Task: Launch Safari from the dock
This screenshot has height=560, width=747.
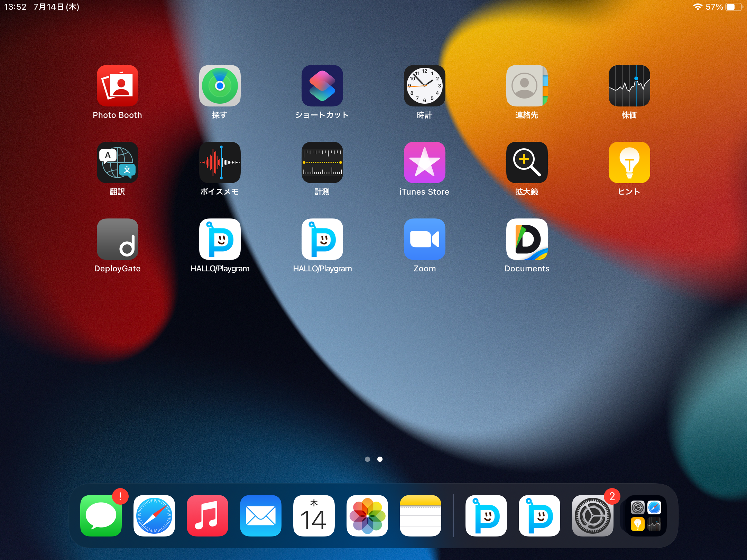Action: 154,516
